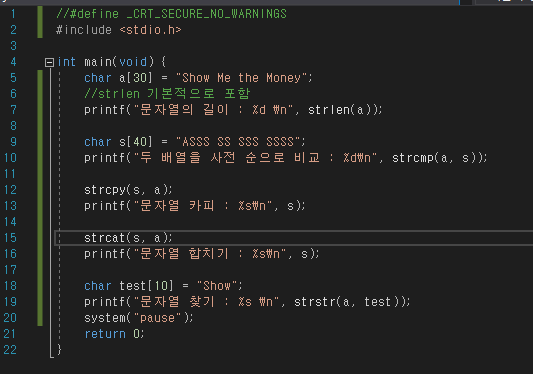Click strcmp(a, s) call
This screenshot has height=374, width=533.
pos(436,158)
